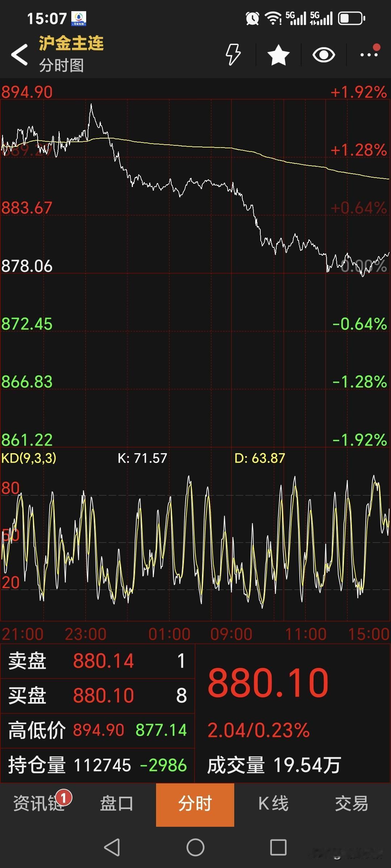Tap the 买盘 price 880.10
391x868 pixels.
(x=104, y=695)
